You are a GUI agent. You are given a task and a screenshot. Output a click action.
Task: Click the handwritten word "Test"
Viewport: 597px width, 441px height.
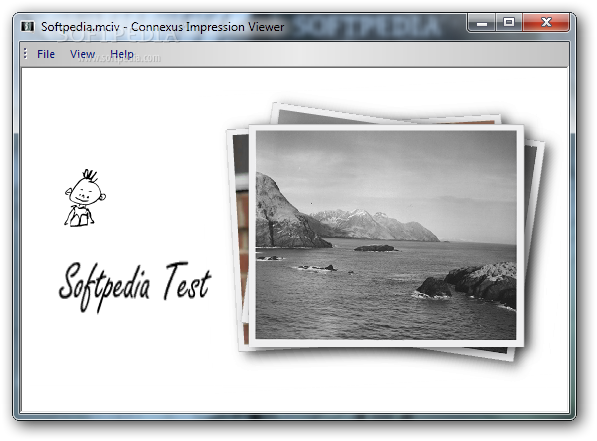[187, 281]
